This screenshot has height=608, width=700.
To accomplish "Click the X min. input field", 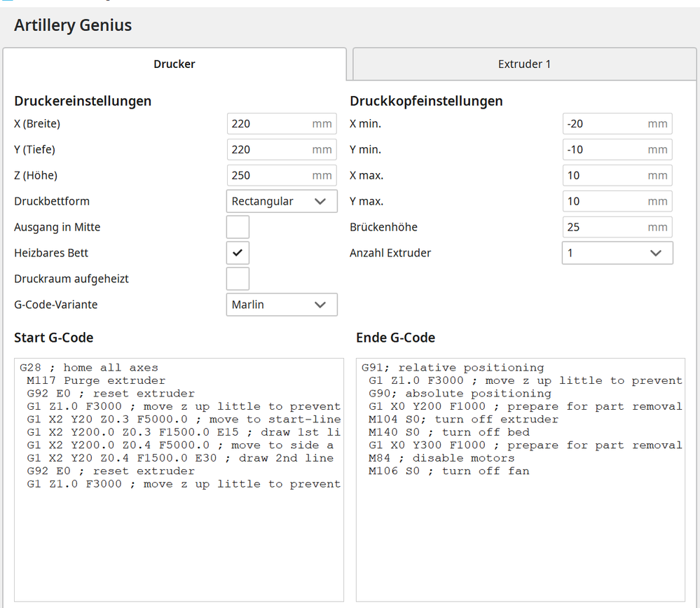I will click(617, 124).
